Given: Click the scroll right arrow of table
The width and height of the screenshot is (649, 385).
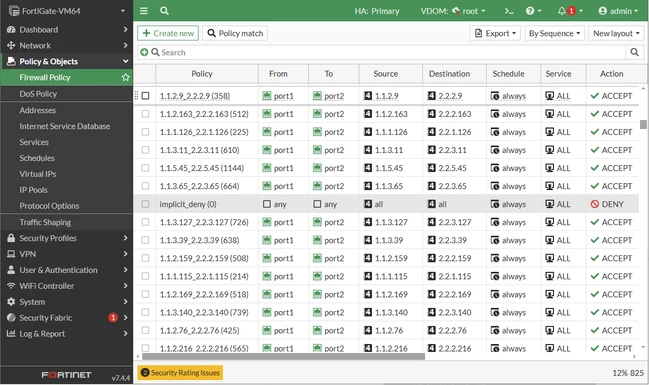Looking at the screenshot, I should tap(635, 356).
